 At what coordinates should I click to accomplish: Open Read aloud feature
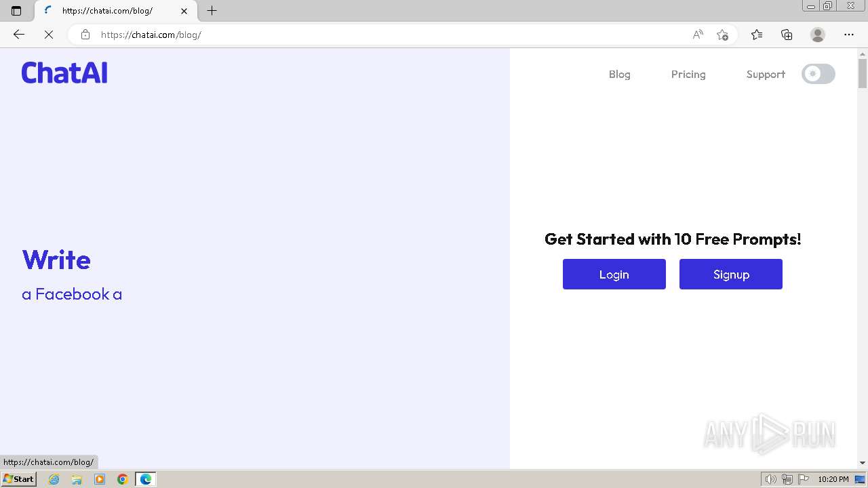pyautogui.click(x=698, y=35)
